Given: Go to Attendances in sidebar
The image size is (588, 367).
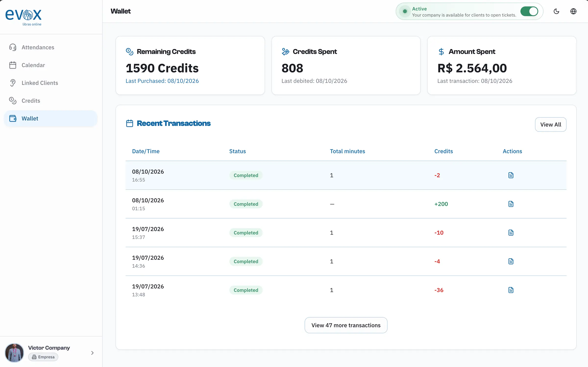Looking at the screenshot, I should coord(51,47).
